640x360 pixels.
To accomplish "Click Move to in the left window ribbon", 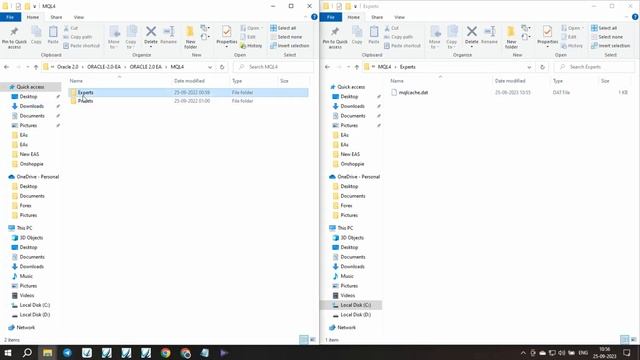I will tap(114, 38).
